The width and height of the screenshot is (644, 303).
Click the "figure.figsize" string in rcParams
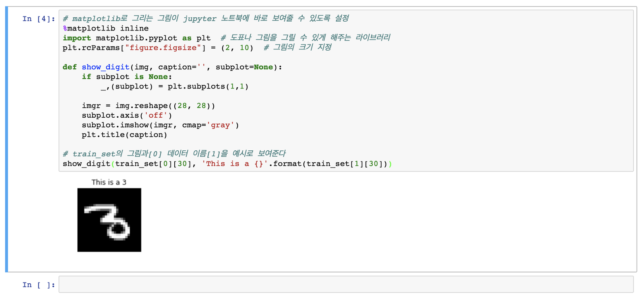(x=163, y=48)
